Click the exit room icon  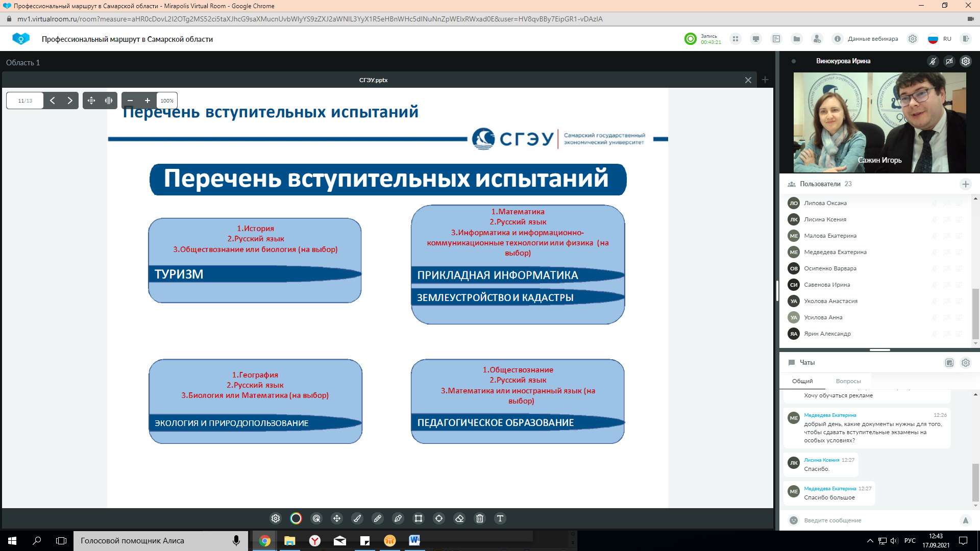965,39
